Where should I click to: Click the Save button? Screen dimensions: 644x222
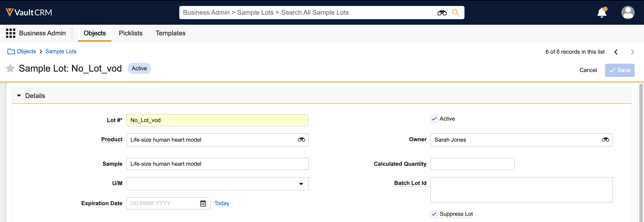620,70
